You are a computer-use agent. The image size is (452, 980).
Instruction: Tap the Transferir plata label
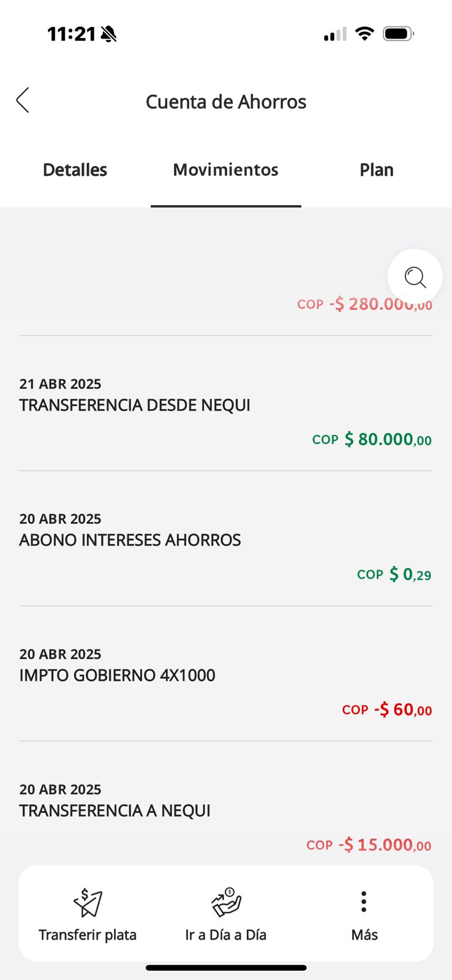pyautogui.click(x=88, y=935)
